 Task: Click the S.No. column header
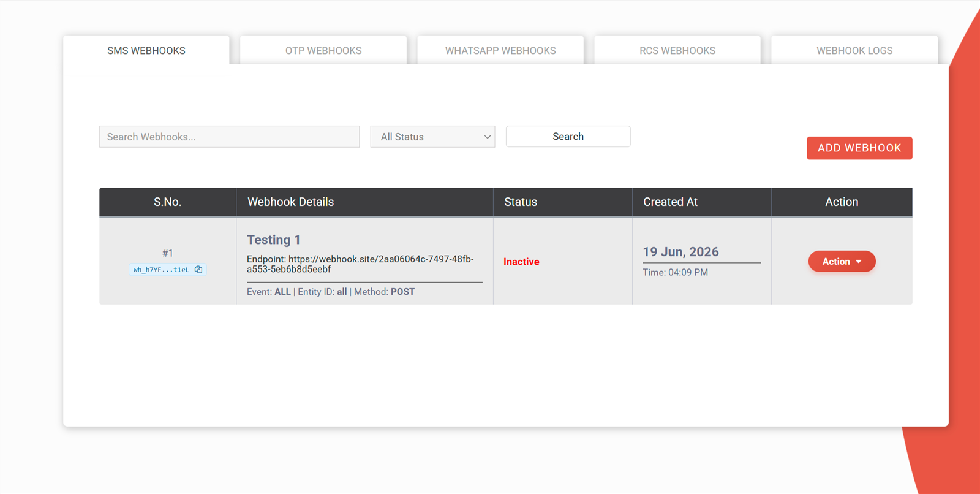coord(167,202)
